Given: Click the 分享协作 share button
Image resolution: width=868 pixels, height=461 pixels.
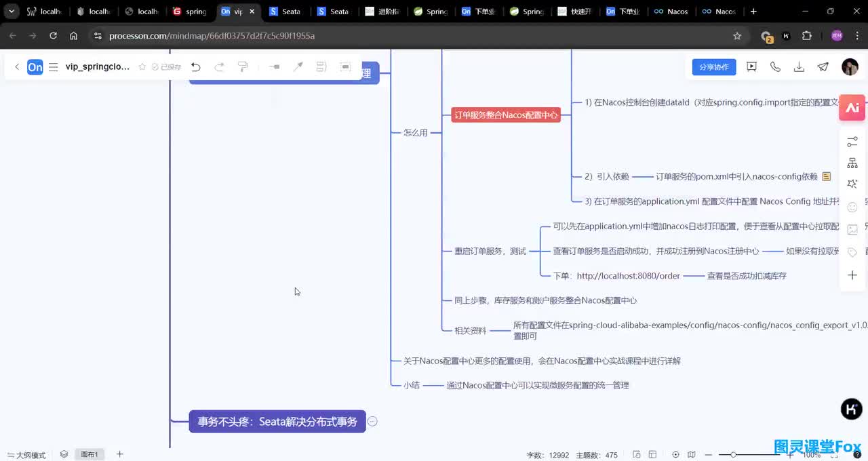Looking at the screenshot, I should tap(714, 67).
